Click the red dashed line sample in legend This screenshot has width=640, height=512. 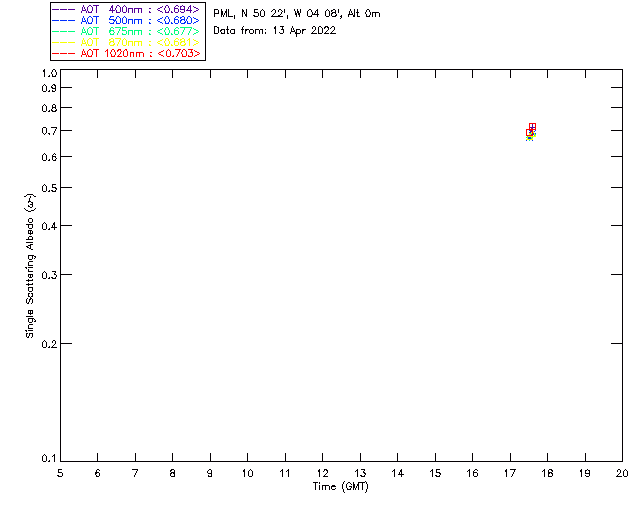(64, 53)
